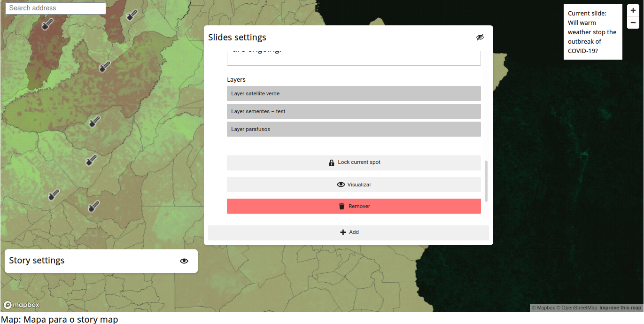The image size is (644, 324).
Task: Click the Slides settings scrollbar
Action: (x=486, y=181)
